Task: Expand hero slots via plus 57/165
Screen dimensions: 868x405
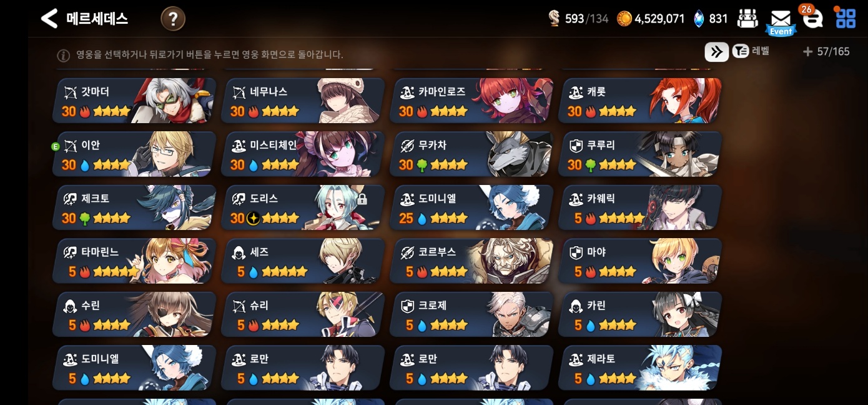Action: (826, 51)
